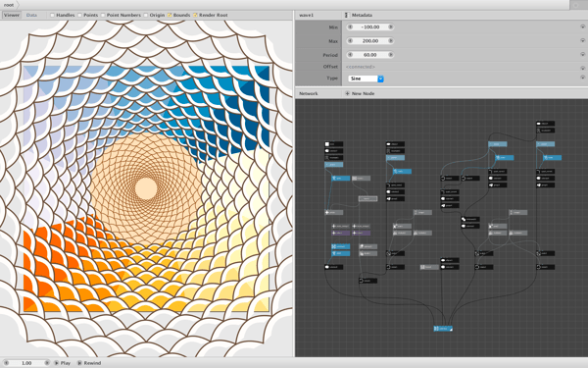Increase the Min value with its right arrow
Viewport: 588px width, 368px height.
coord(390,27)
